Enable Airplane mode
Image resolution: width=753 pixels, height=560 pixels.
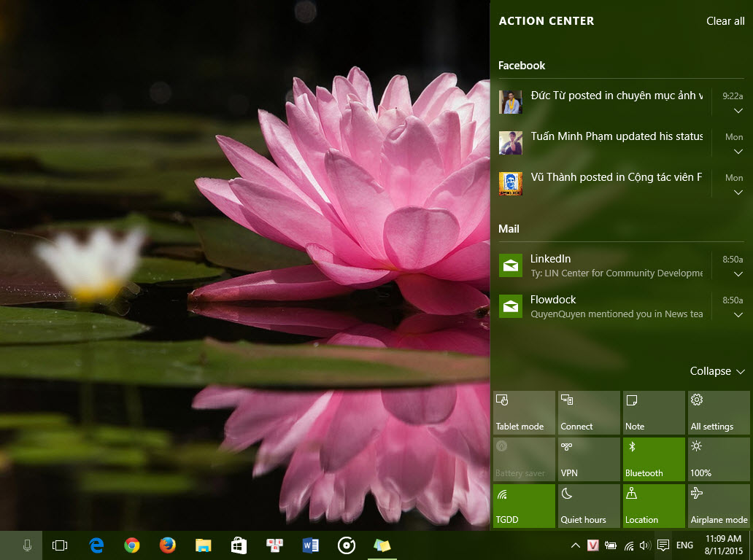point(718,505)
